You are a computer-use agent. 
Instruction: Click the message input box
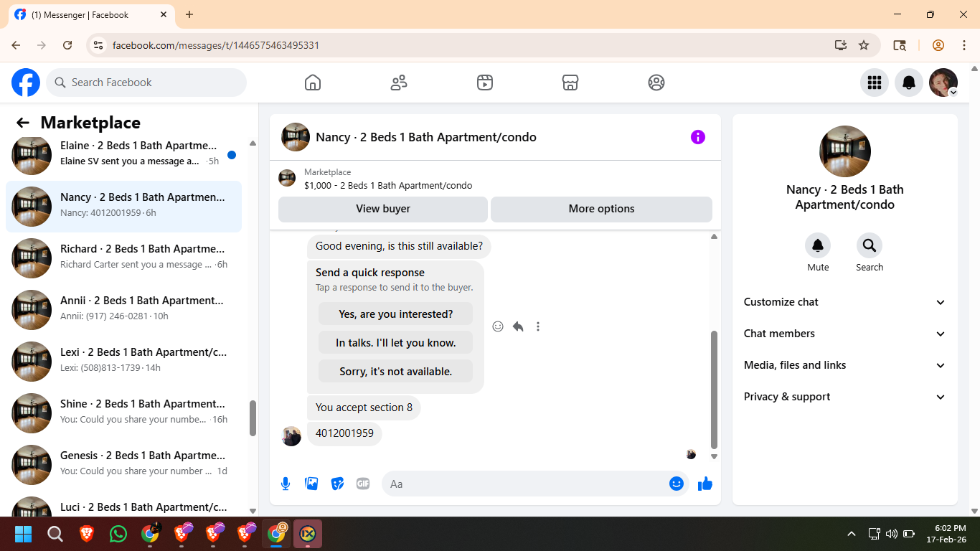(x=535, y=484)
